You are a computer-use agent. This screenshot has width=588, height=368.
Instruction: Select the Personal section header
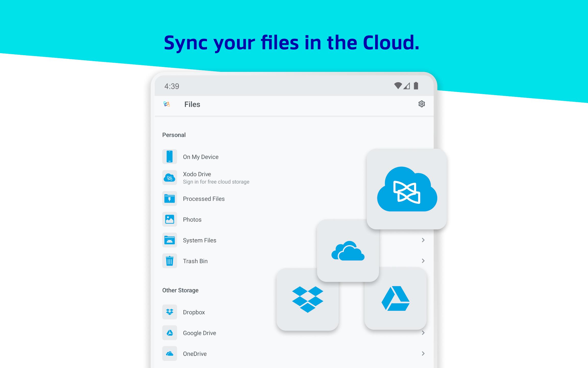click(x=174, y=135)
